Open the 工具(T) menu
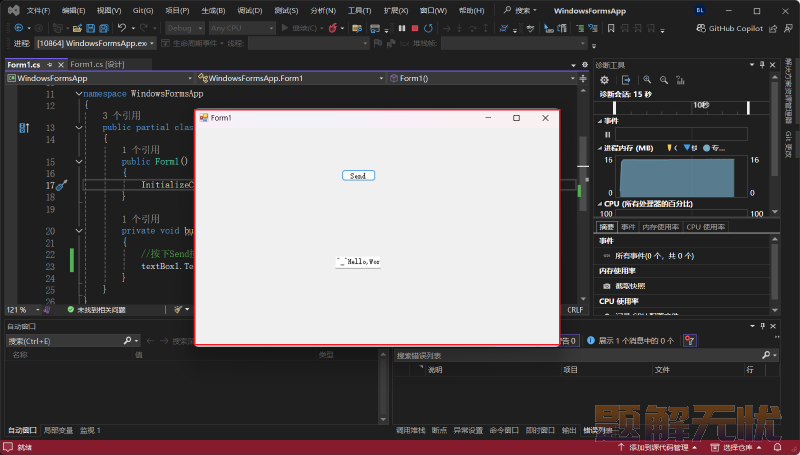The height and width of the screenshot is (455, 800). 359,10
